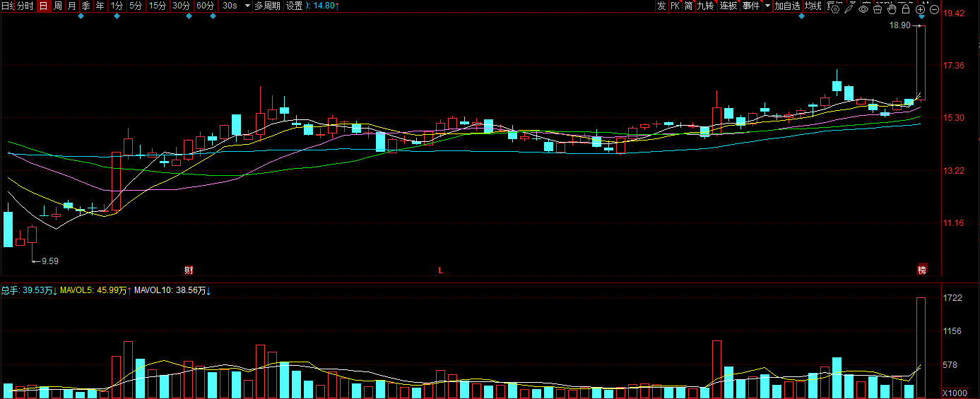Open 设置 settings button
The width and height of the screenshot is (980, 399).
click(294, 6)
